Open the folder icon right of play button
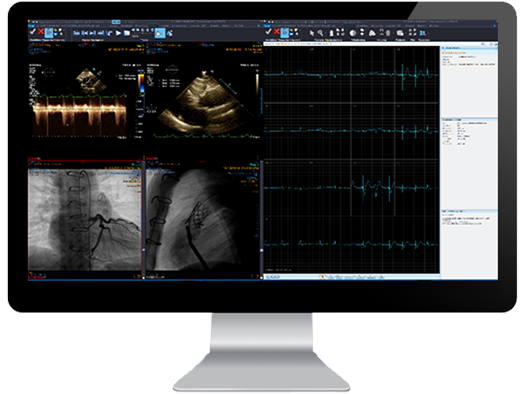Viewport: 526px width, 394px height. 127,33
